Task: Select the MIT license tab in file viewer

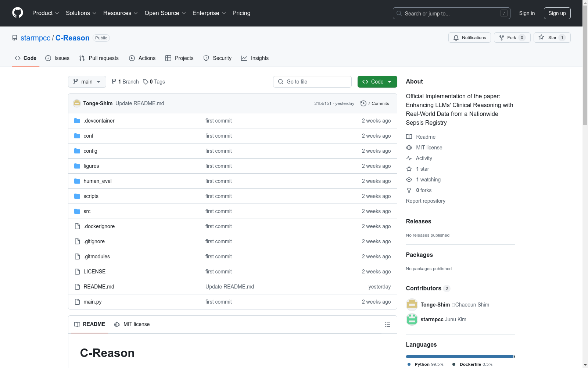Action: [132, 324]
